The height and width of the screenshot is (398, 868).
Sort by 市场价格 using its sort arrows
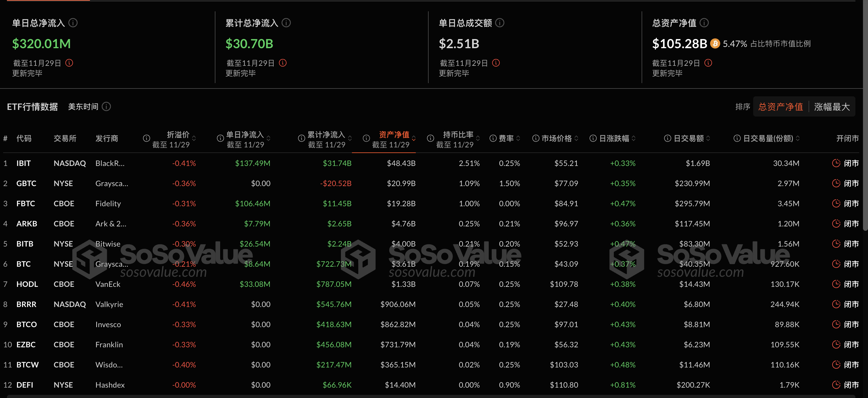pos(576,138)
